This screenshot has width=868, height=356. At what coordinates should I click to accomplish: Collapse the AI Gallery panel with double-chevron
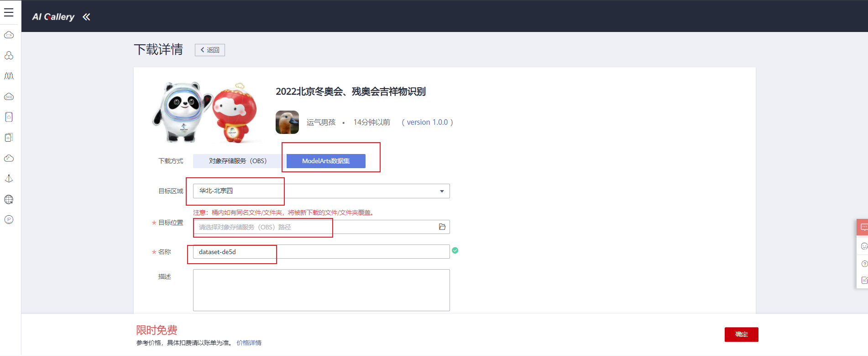(86, 17)
